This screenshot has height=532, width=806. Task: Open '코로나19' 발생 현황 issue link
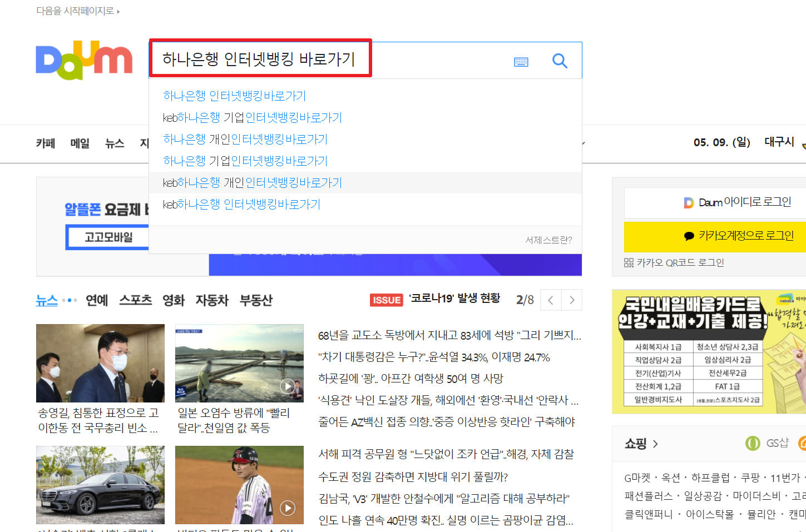click(x=454, y=299)
